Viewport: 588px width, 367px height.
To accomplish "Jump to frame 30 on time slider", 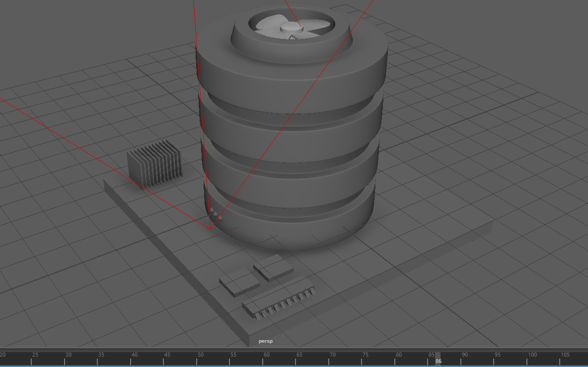I will pos(68,355).
